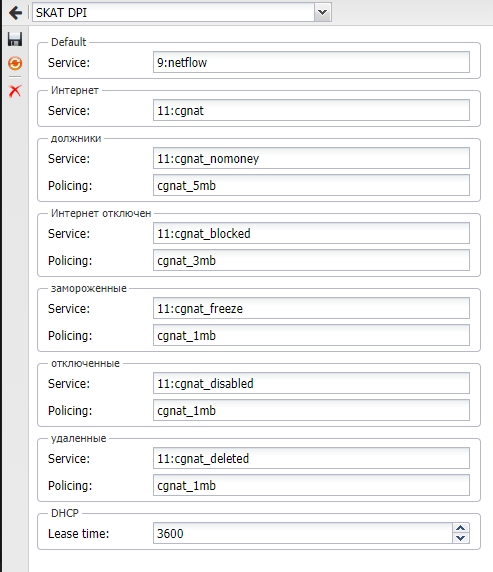The image size is (493, 572).
Task: Click Policing field under отключенные group
Action: click(311, 410)
